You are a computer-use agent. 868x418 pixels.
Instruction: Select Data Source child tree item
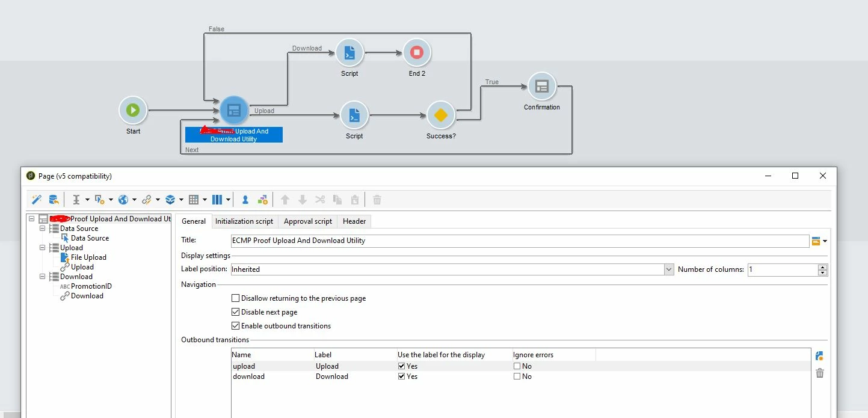point(90,238)
